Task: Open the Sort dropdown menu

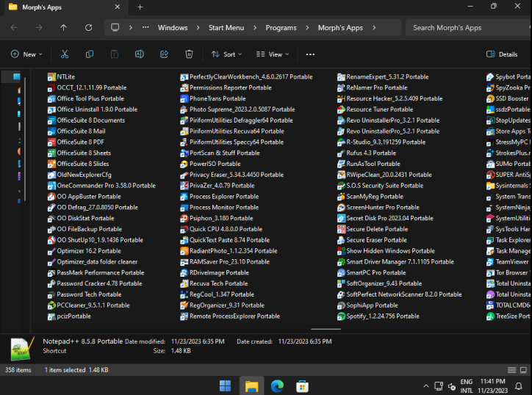Action: click(226, 54)
